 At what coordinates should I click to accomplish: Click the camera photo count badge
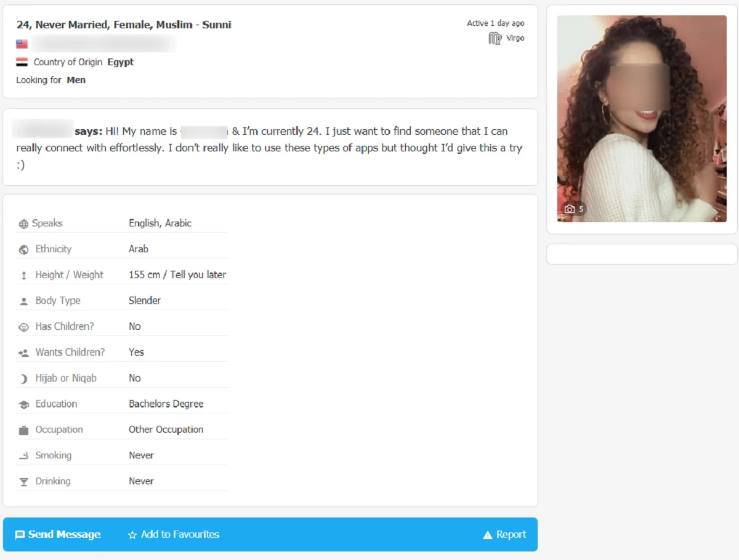coord(573,209)
